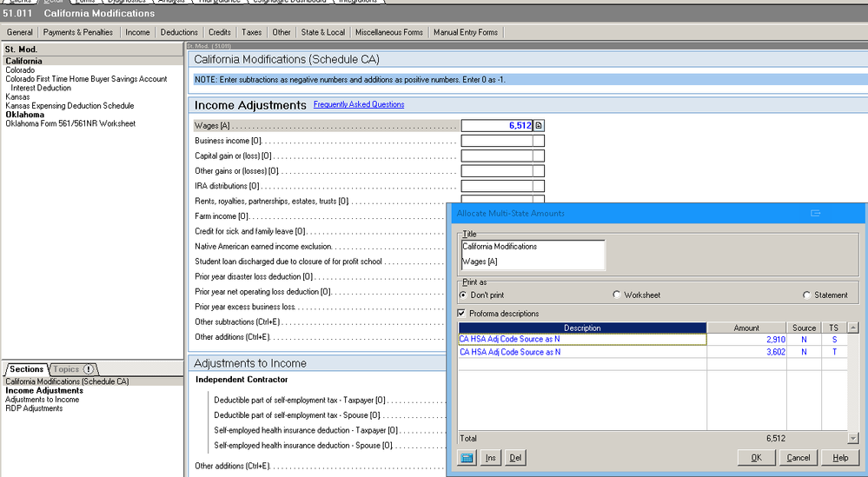
Task: Open the General menu tab
Action: pyautogui.click(x=19, y=32)
